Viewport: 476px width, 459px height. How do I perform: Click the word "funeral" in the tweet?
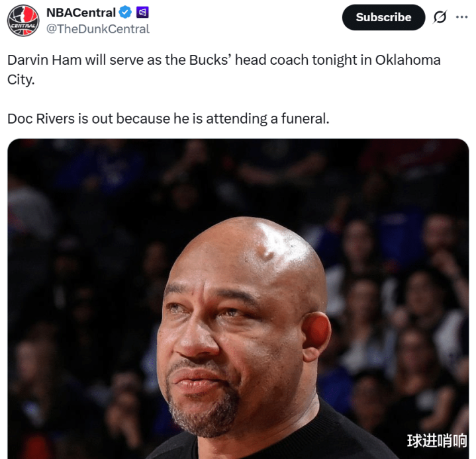point(304,118)
